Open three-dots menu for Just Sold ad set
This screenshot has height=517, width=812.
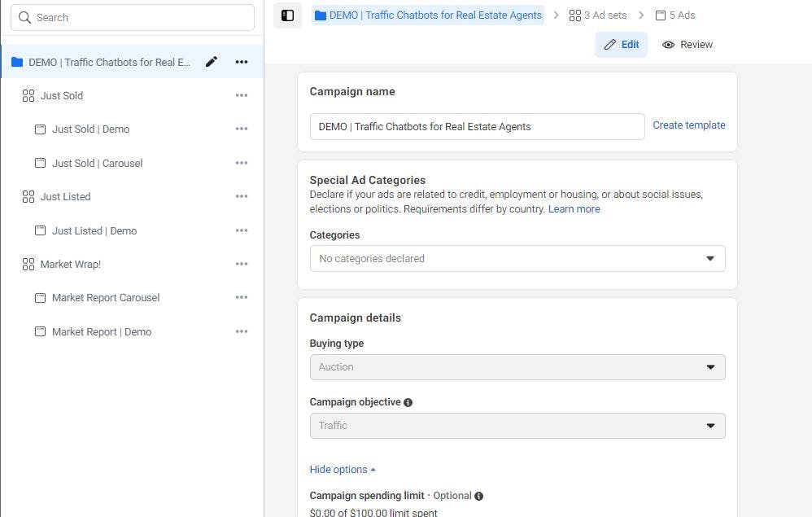point(242,95)
